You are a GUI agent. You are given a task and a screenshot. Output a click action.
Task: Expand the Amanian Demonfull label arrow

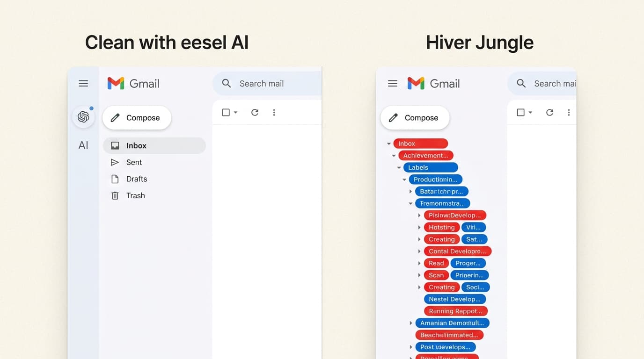[410, 323]
